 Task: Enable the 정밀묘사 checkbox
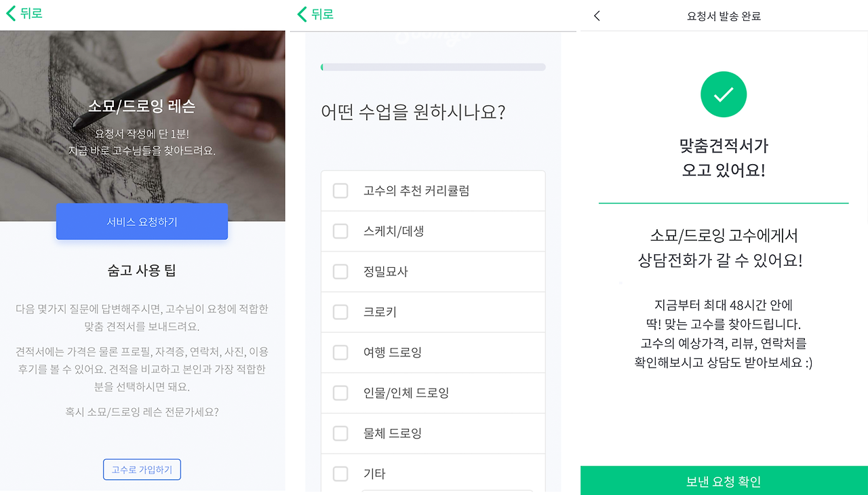[x=340, y=271]
